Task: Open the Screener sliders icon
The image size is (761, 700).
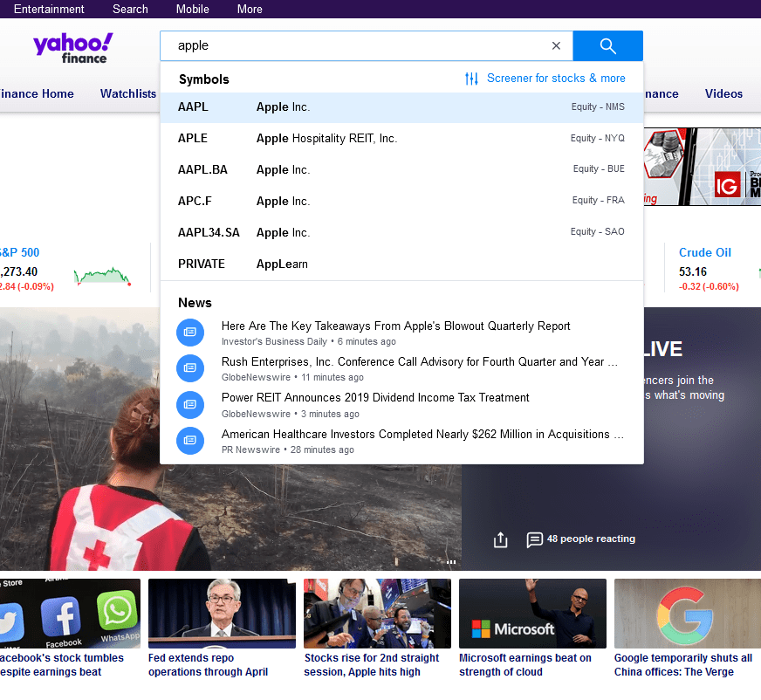Action: (471, 78)
